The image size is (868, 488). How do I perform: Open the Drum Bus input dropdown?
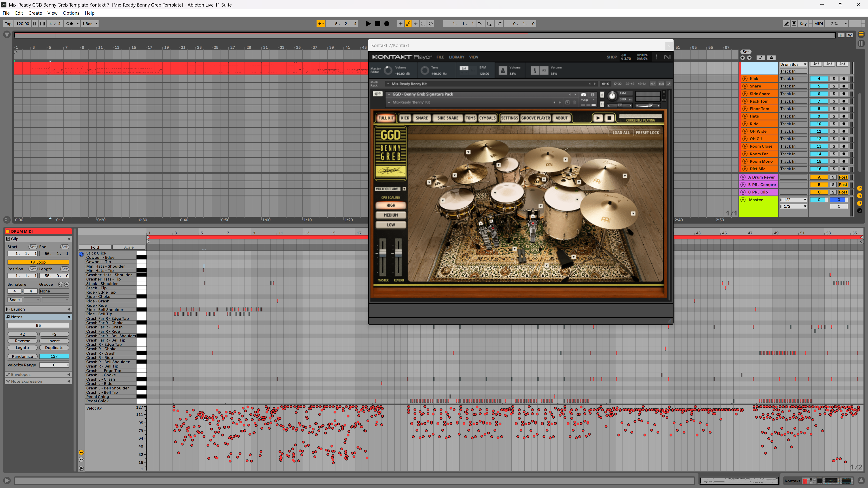(793, 64)
